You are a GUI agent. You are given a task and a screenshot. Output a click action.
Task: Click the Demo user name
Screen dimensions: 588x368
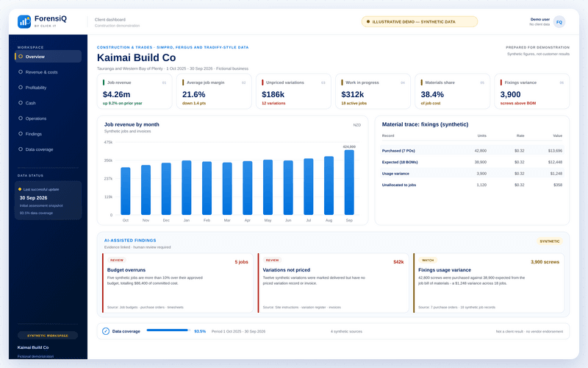click(x=540, y=19)
